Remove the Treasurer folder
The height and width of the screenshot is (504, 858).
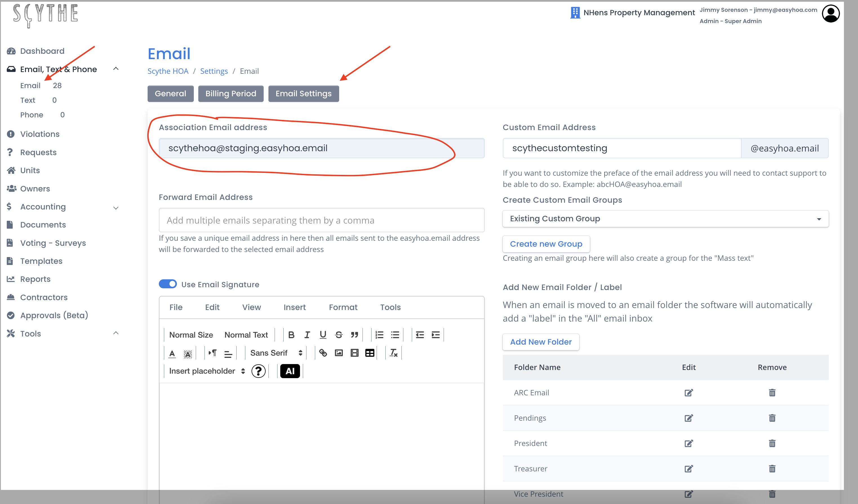(x=772, y=469)
